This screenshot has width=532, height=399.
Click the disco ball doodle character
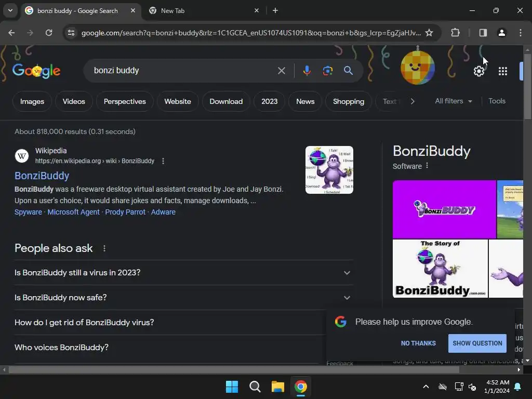[x=418, y=67]
